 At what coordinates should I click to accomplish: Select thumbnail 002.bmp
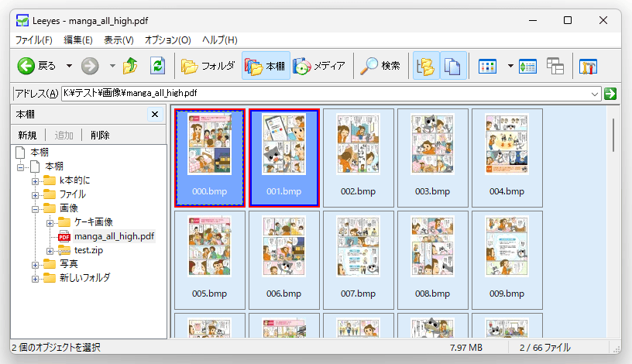(x=359, y=158)
